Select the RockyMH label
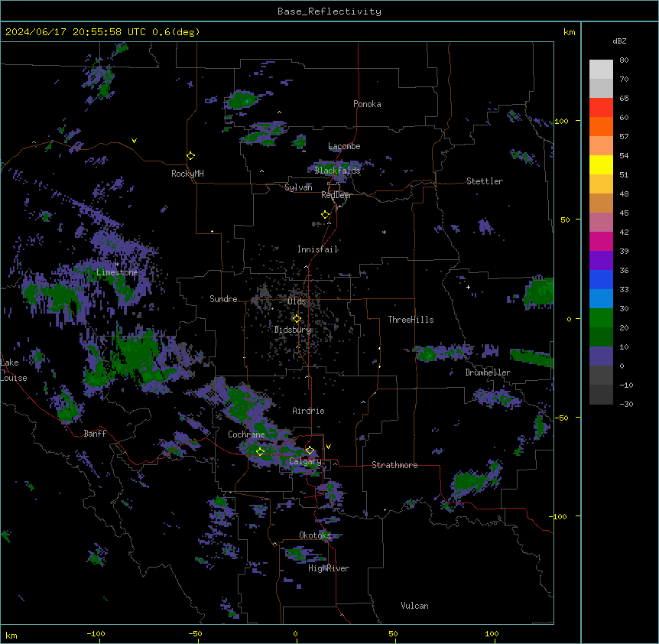This screenshot has height=644, width=659. [x=187, y=174]
